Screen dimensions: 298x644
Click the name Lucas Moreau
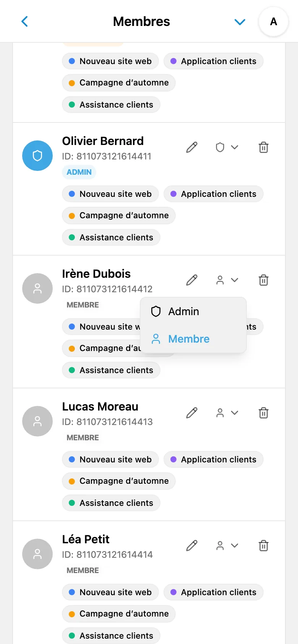[100, 407]
